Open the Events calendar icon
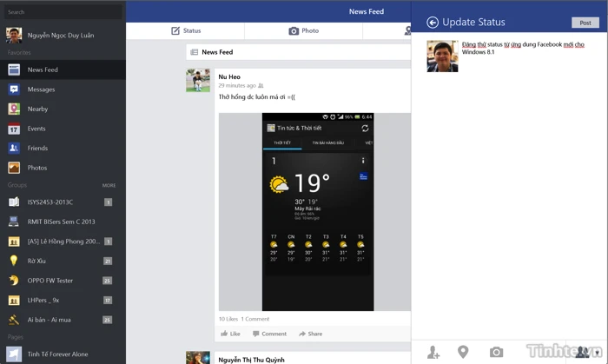 [x=14, y=129]
